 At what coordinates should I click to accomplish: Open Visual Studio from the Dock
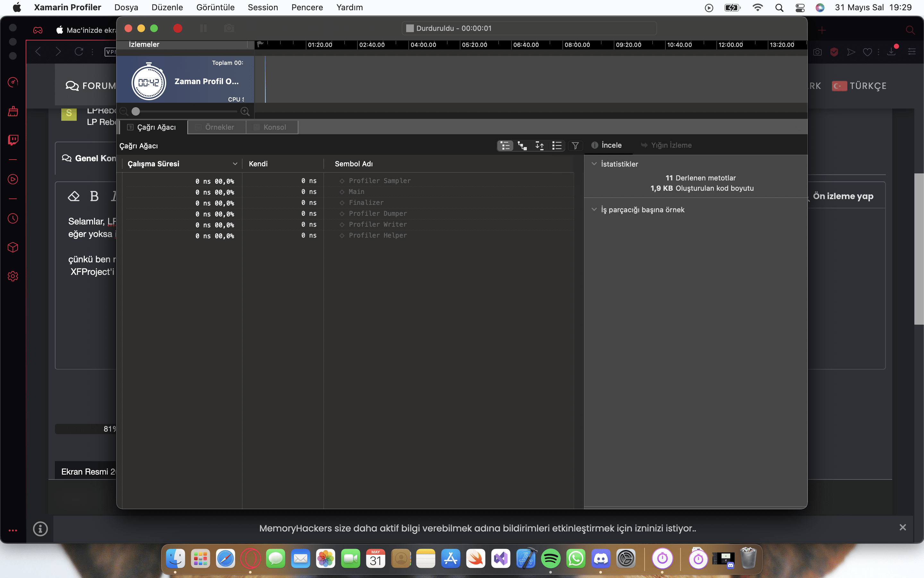coord(501,559)
